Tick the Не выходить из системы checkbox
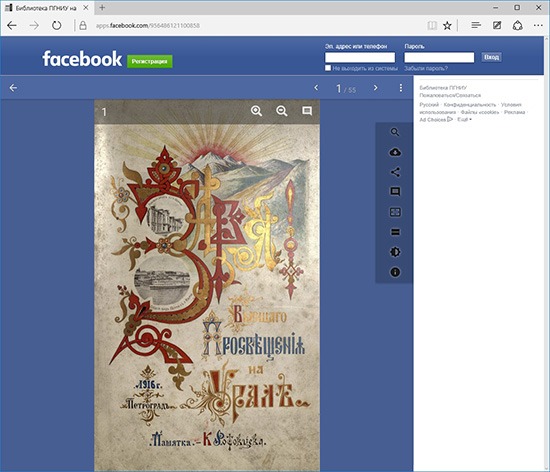 [328, 68]
